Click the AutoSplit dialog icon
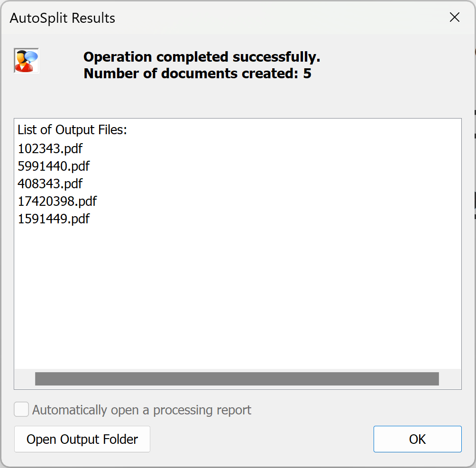Image resolution: width=476 pixels, height=468 pixels. [26, 60]
